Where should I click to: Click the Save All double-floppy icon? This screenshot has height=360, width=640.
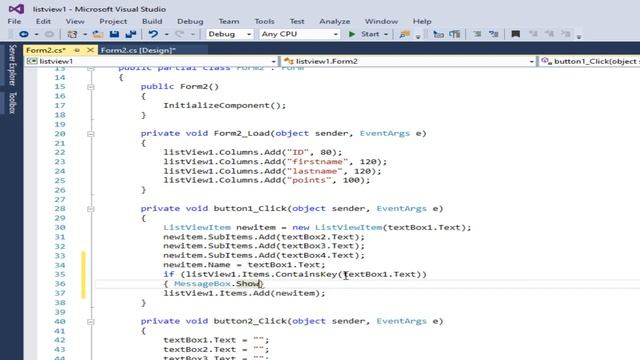click(131, 34)
